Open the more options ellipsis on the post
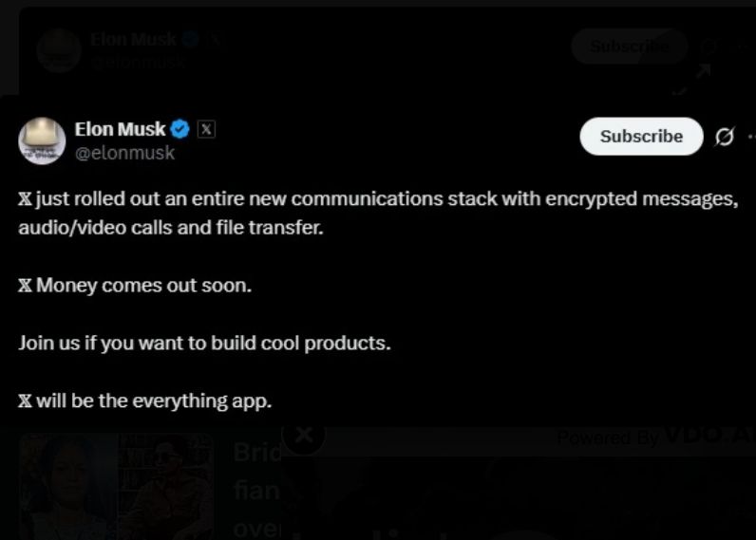Image resolution: width=756 pixels, height=540 pixels. tap(751, 138)
